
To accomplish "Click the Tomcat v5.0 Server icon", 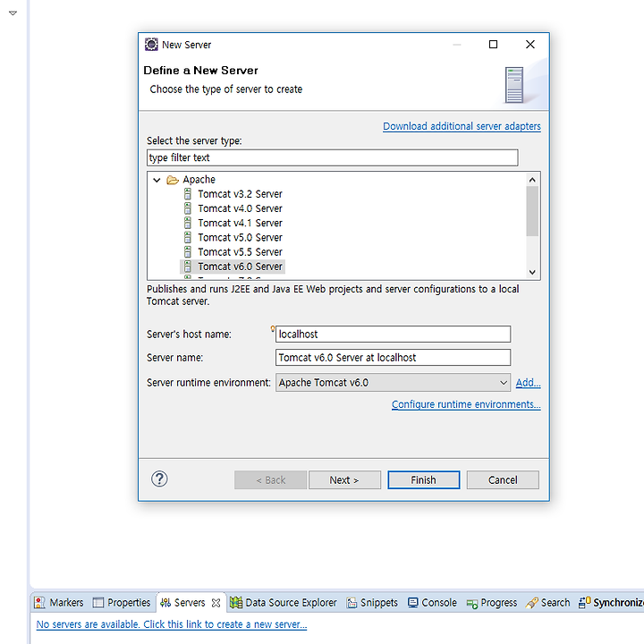I will point(188,237).
